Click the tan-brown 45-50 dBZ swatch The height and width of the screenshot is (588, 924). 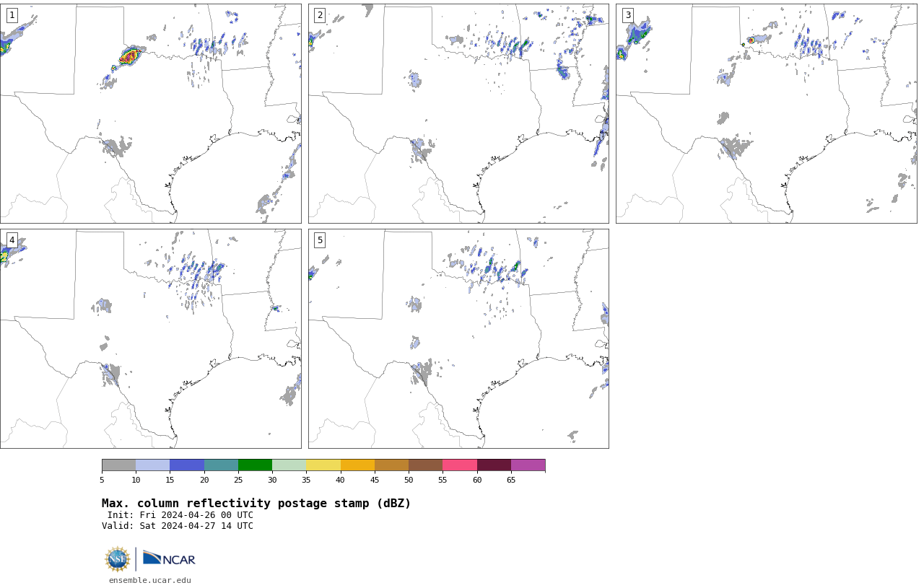(x=391, y=465)
